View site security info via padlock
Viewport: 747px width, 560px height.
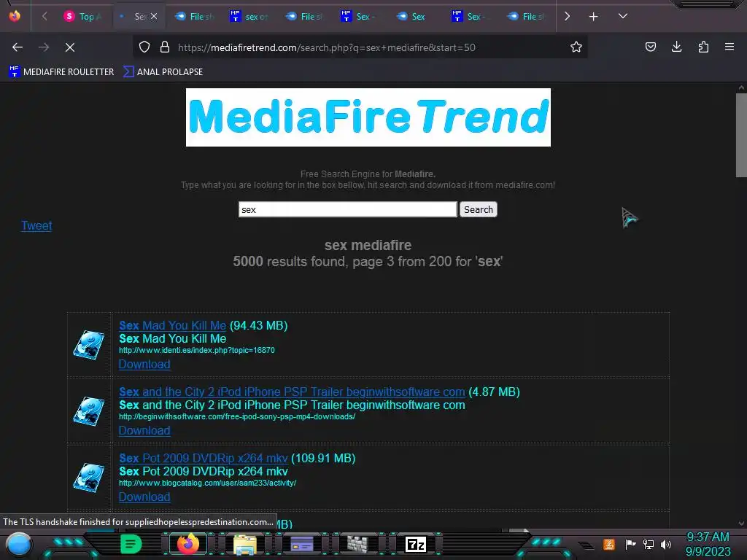165,47
